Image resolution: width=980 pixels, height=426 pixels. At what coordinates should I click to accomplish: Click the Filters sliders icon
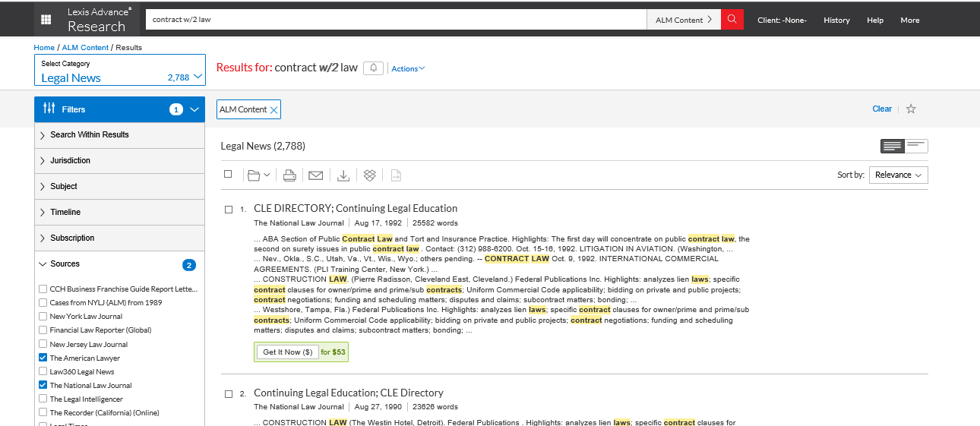49,109
